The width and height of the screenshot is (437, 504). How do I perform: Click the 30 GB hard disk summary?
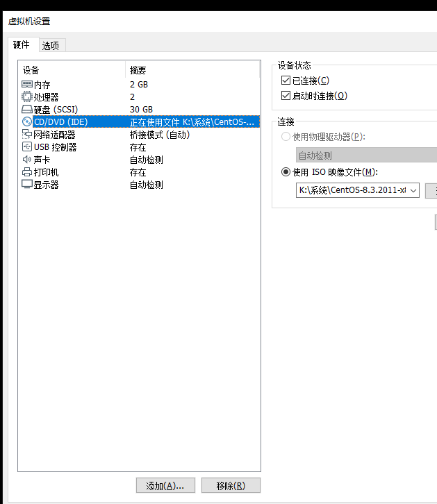click(x=141, y=110)
